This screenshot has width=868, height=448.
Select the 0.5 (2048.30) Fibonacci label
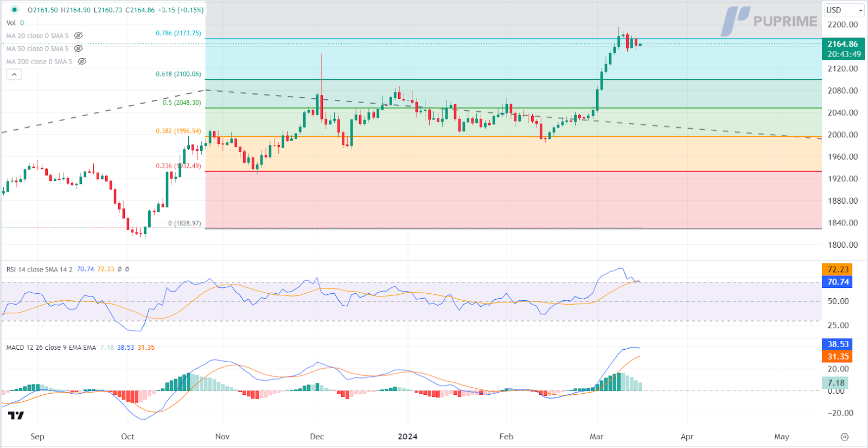pos(182,103)
